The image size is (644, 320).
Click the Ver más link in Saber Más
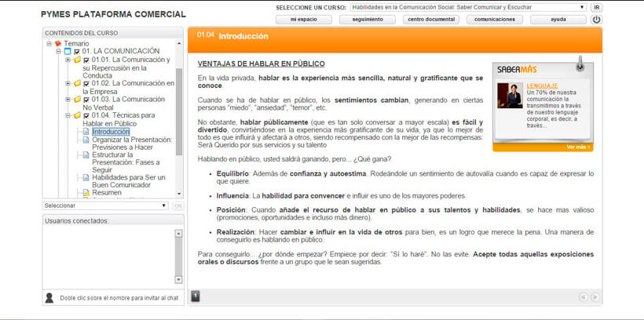pos(578,147)
